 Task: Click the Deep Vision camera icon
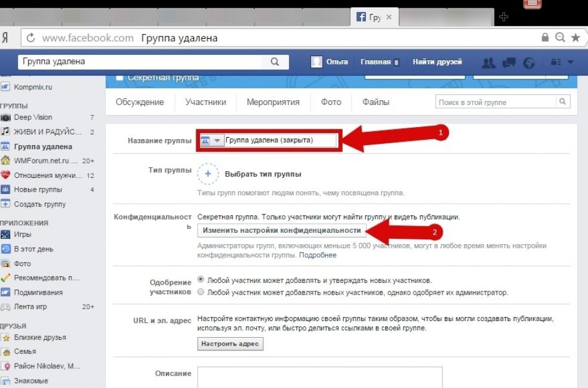click(x=5, y=118)
